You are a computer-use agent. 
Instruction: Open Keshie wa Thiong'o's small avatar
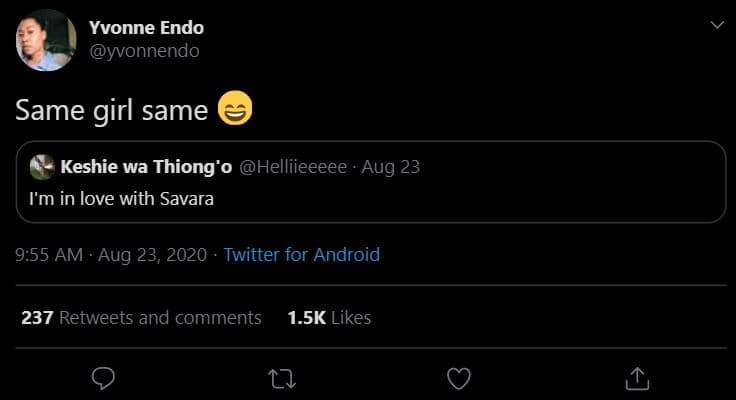pos(42,167)
